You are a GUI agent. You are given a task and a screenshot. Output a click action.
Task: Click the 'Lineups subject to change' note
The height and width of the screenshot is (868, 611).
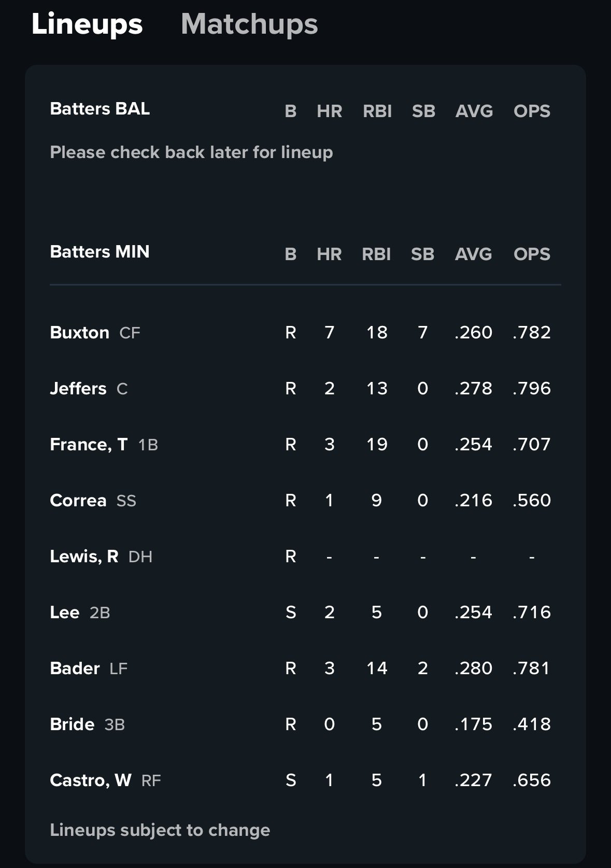point(160,830)
